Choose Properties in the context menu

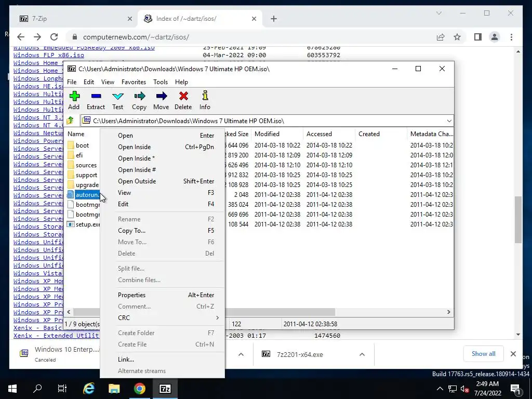tap(163, 295)
